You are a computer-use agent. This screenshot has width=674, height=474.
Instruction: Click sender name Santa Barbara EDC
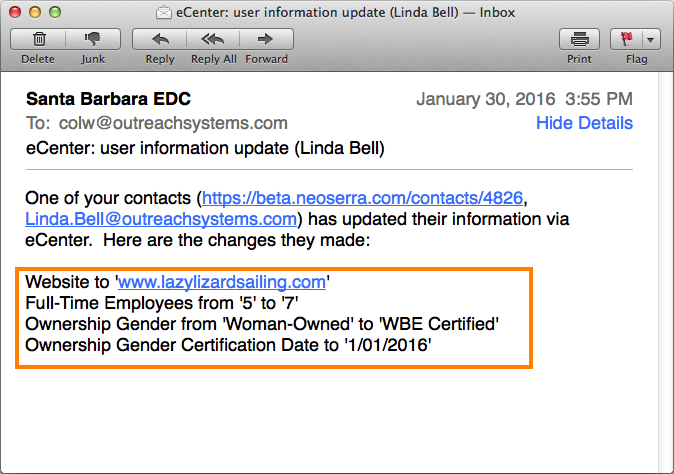pyautogui.click(x=108, y=99)
